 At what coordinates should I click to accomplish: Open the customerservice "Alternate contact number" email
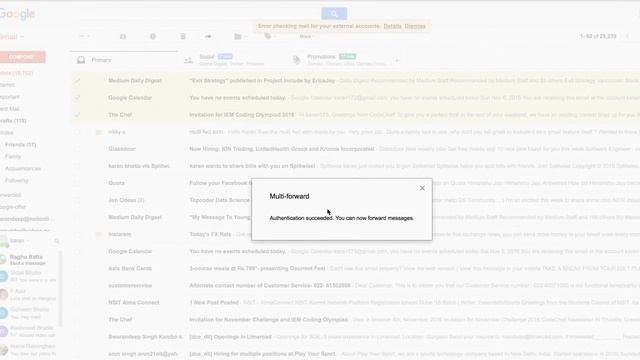(x=354, y=286)
